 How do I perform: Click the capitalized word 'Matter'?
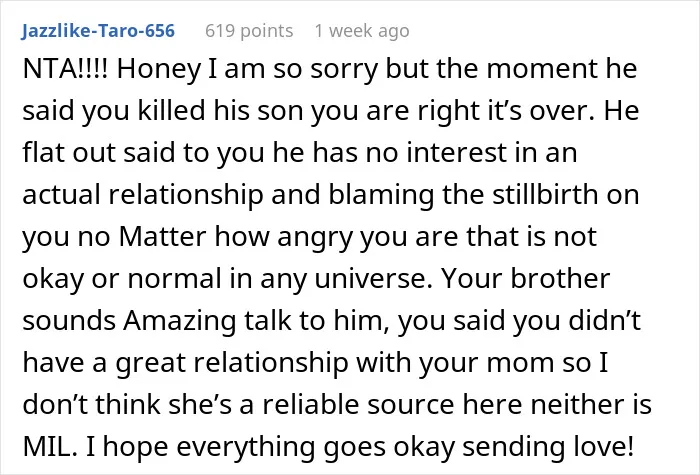tap(162, 236)
